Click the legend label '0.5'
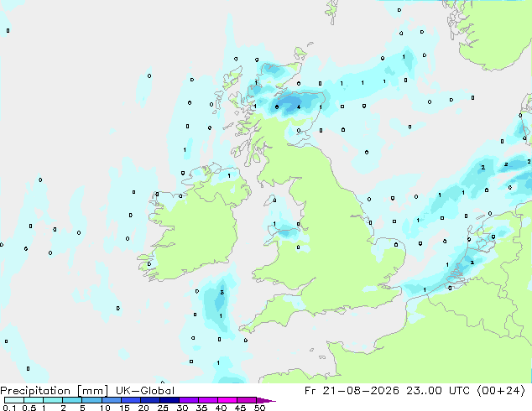 point(29,408)
